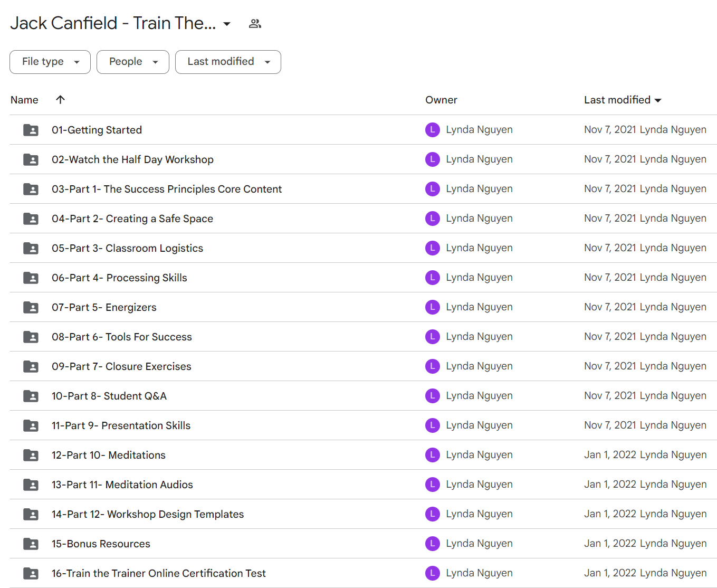Select the 08-Part 6- Tools For Success folder name
Image resolution: width=717 pixels, height=588 pixels.
(122, 337)
